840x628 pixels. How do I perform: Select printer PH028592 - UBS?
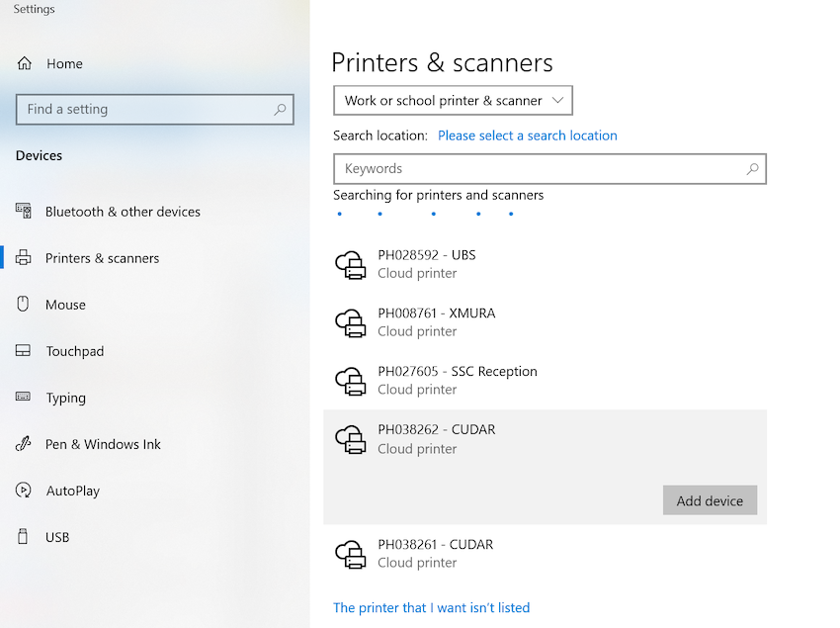click(545, 264)
